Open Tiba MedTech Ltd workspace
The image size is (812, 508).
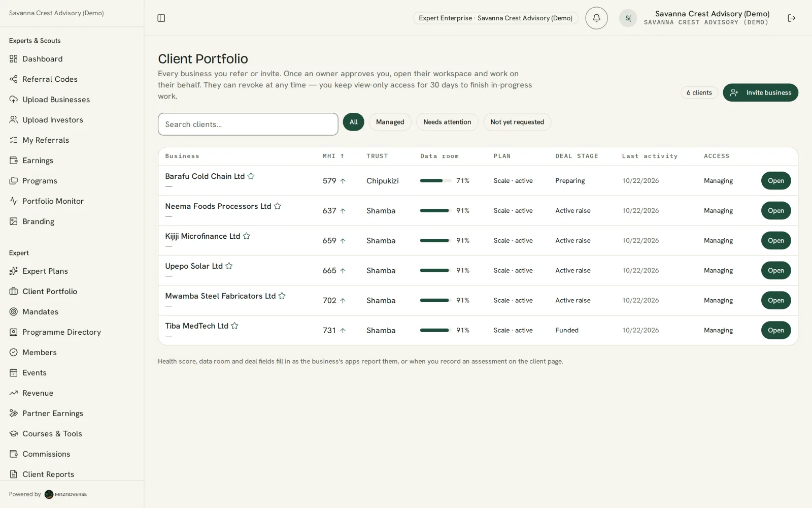(776, 330)
